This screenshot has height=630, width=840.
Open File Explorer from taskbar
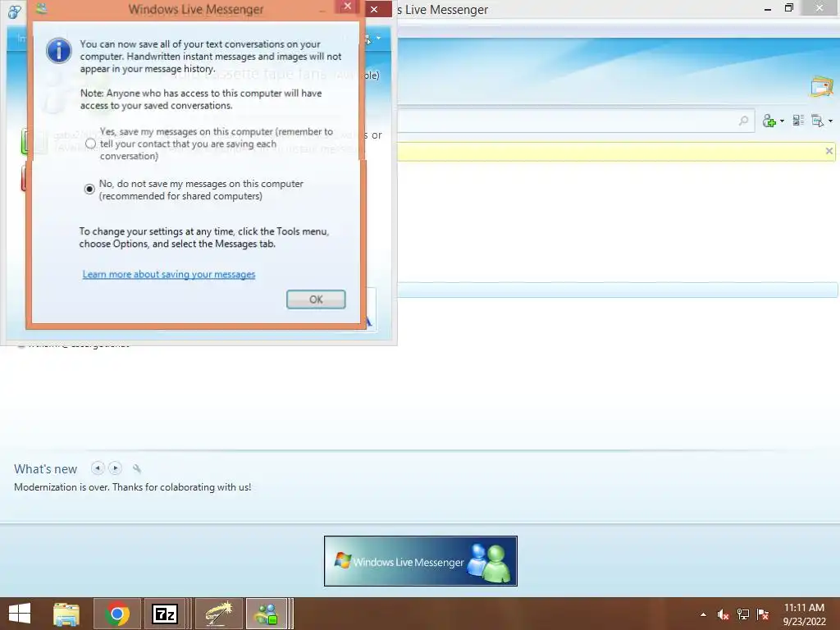pyautogui.click(x=66, y=614)
